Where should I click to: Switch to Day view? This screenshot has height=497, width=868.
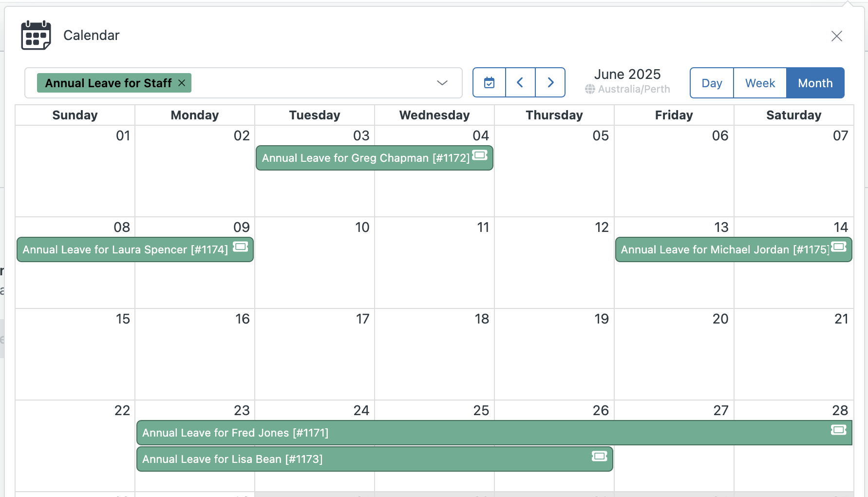click(712, 83)
